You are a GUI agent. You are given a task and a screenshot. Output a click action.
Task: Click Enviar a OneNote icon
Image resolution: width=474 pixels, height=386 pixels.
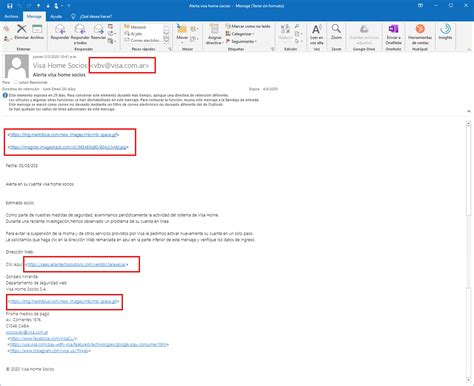tap(394, 29)
